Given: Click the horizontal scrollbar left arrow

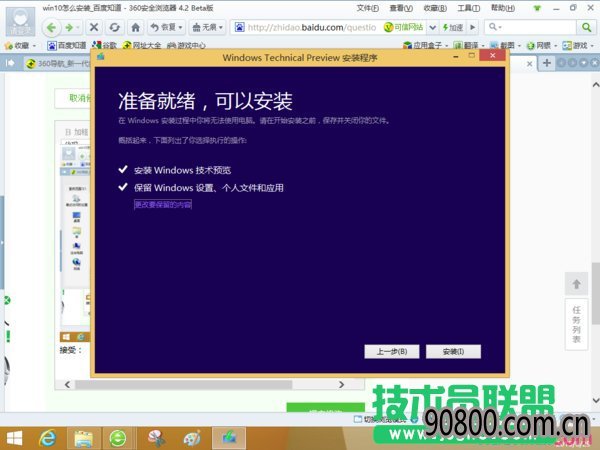Looking at the screenshot, I should point(67,384).
